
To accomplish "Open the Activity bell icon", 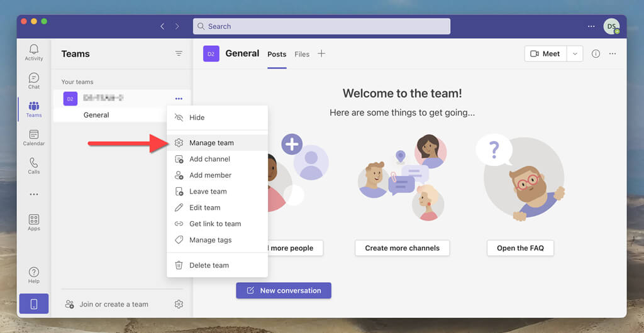I will coord(34,53).
